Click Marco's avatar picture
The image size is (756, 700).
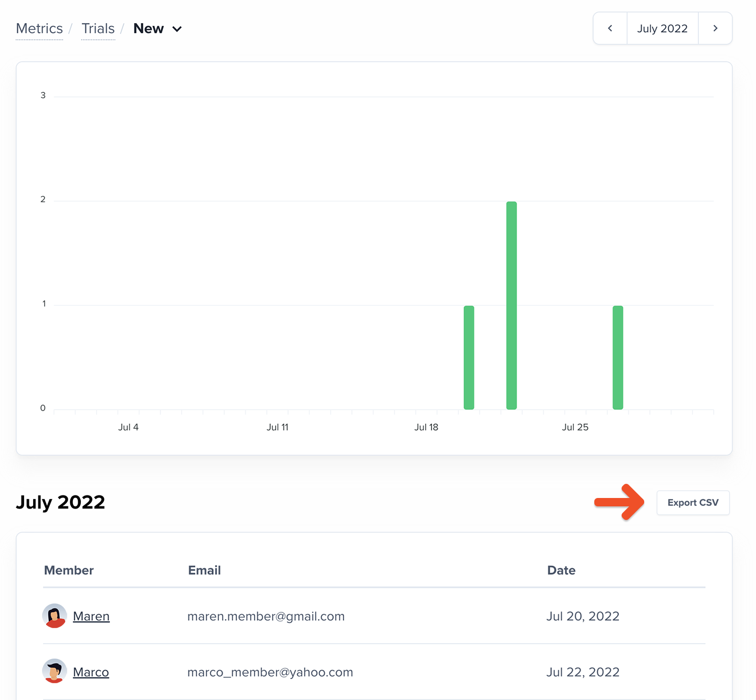pos(55,672)
